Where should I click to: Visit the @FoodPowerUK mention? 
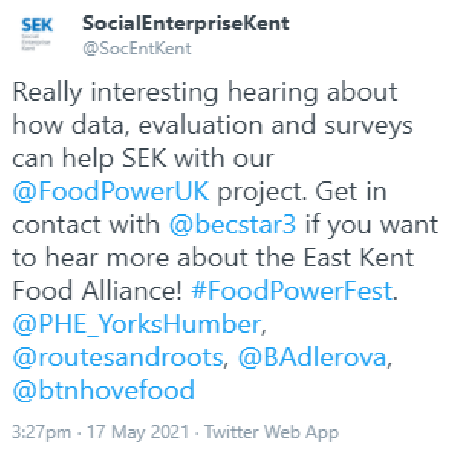point(111,191)
